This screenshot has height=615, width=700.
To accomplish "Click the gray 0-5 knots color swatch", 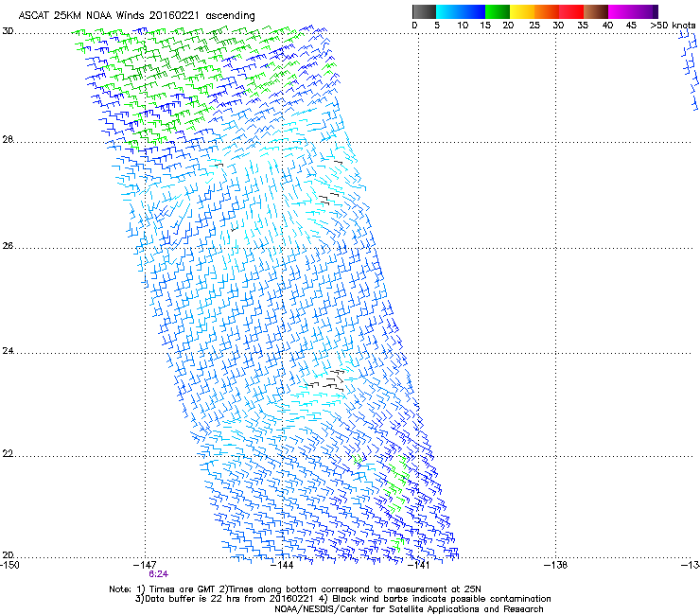I will (x=424, y=11).
